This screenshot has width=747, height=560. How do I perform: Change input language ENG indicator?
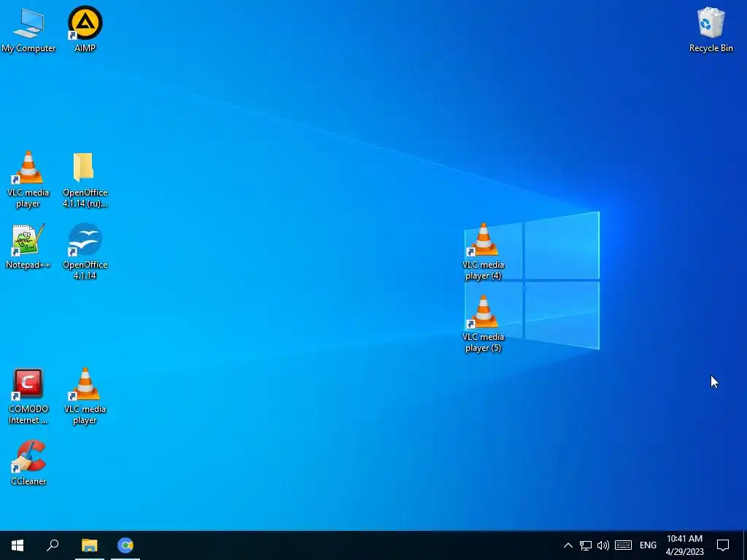648,545
